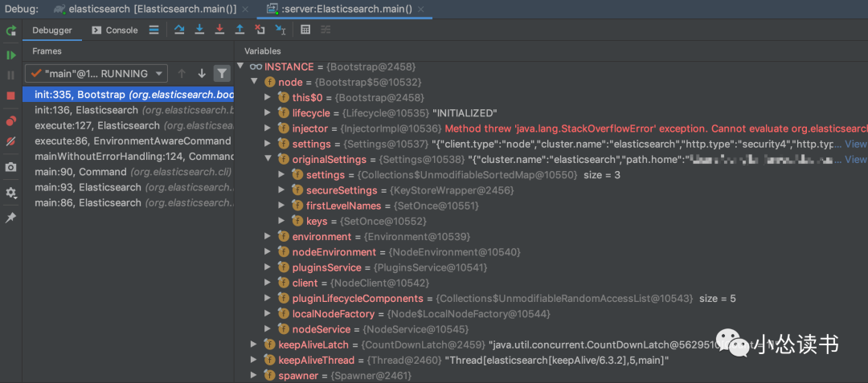This screenshot has width=868, height=383.
Task: Click the pin tab icon
Action: (10, 218)
